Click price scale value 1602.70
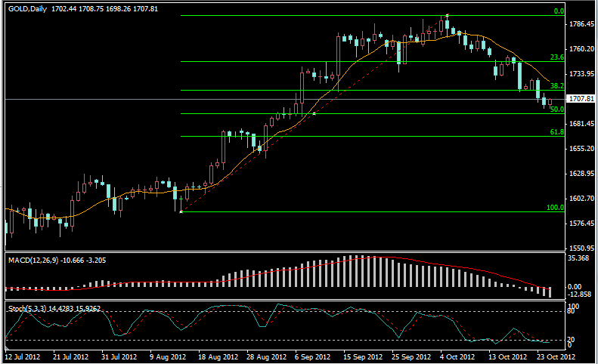Screen dimensions: 598x364 581,198
